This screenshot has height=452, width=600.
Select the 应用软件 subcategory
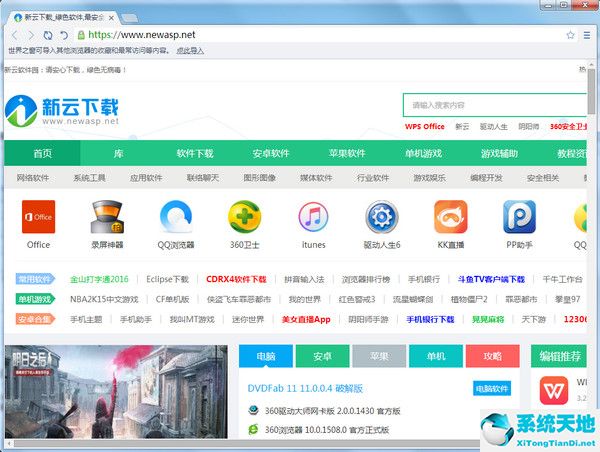point(146,178)
